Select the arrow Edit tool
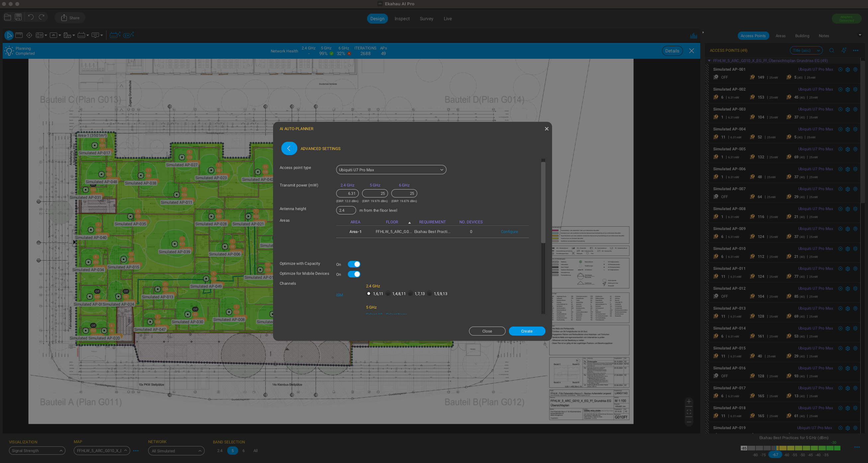This screenshot has height=463, width=868. (x=9, y=35)
